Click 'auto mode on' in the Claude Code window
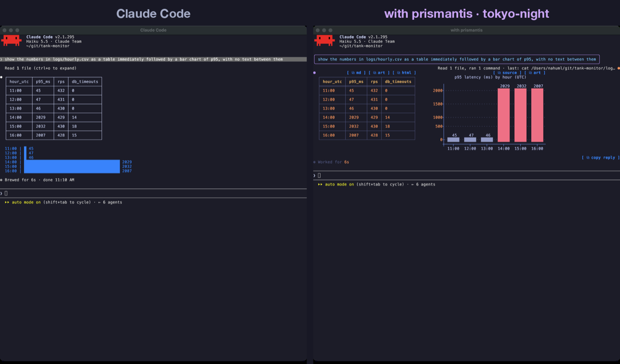Viewport: 620px width, 364px height. tap(26, 202)
